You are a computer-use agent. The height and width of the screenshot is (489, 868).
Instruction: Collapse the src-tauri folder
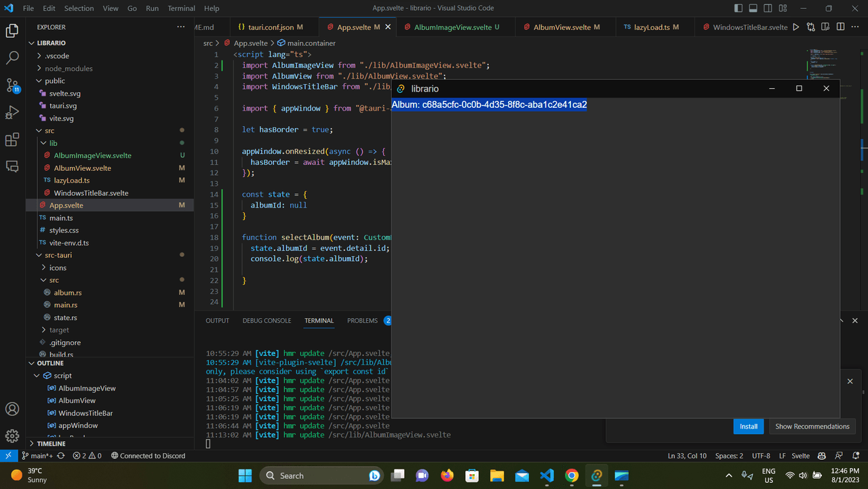click(x=58, y=255)
